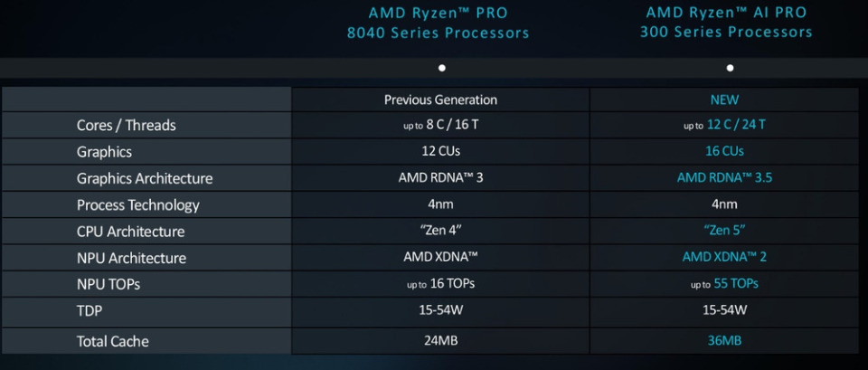Image resolution: width=868 pixels, height=370 pixels.
Task: Select the Graphics Architecture row label
Action: 145,178
